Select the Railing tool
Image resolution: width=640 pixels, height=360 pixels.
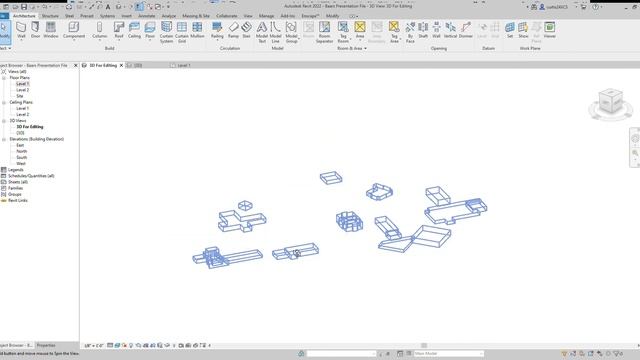point(217,30)
